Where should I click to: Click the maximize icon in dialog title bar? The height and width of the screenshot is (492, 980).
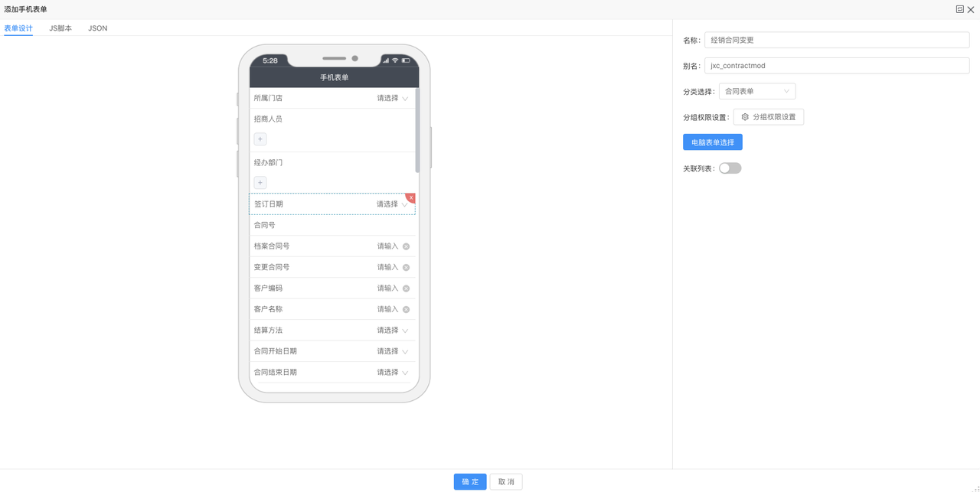tap(959, 9)
